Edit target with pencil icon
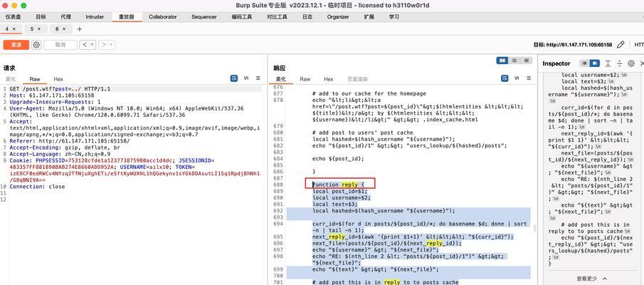This screenshot has height=285, width=644. point(621,44)
